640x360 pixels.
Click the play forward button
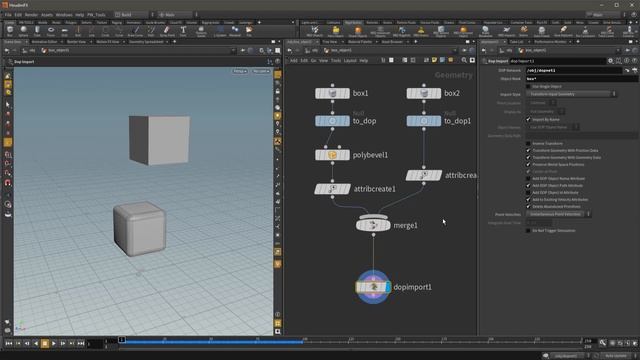point(54,344)
